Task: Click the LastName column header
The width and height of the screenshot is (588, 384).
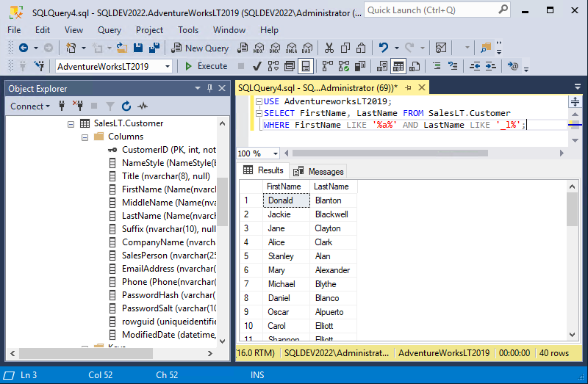Action: pyautogui.click(x=333, y=186)
